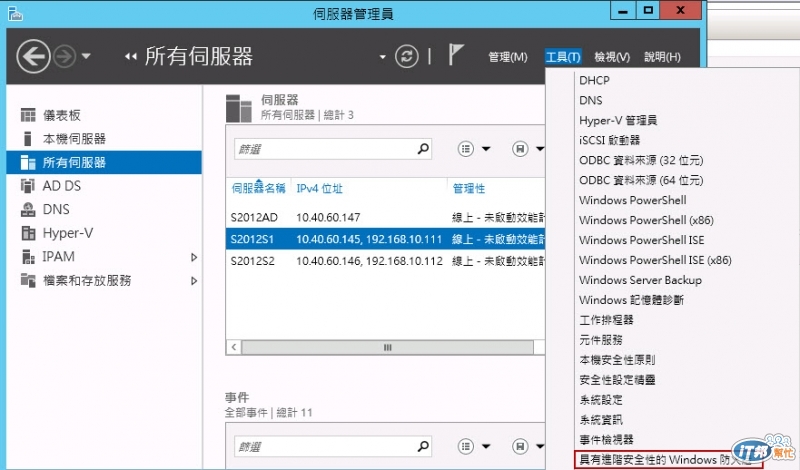Click the forward navigation arrow
The width and height of the screenshot is (800, 470).
tap(65, 57)
